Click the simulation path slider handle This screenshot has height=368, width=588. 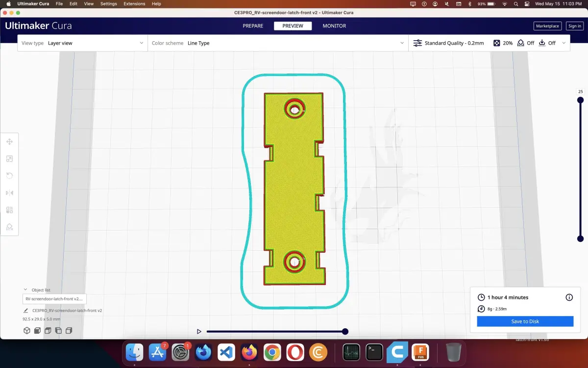coord(345,332)
